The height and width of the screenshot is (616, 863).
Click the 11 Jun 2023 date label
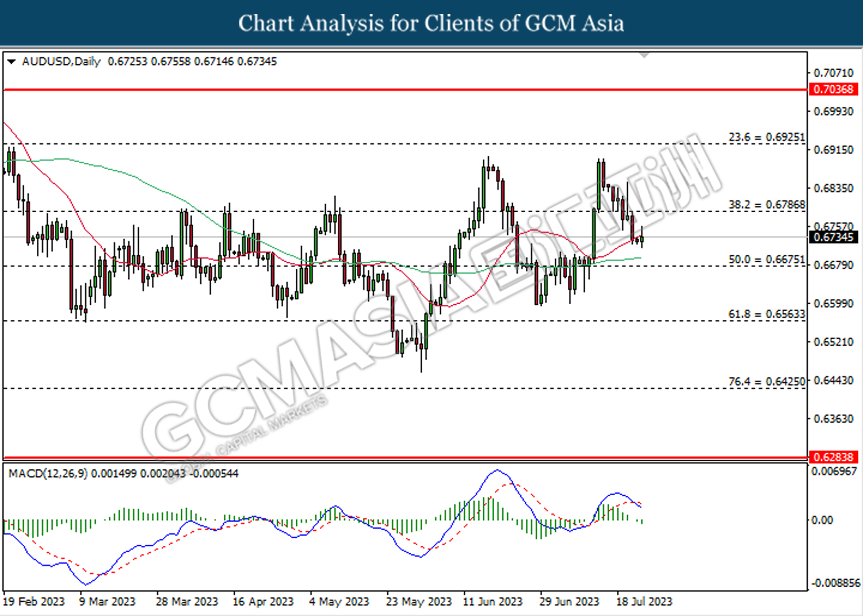point(493,602)
